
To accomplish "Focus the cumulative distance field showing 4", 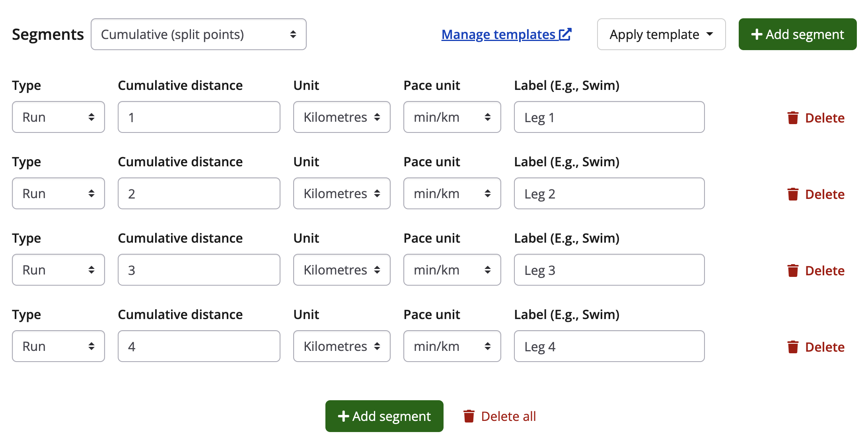I will coord(199,347).
